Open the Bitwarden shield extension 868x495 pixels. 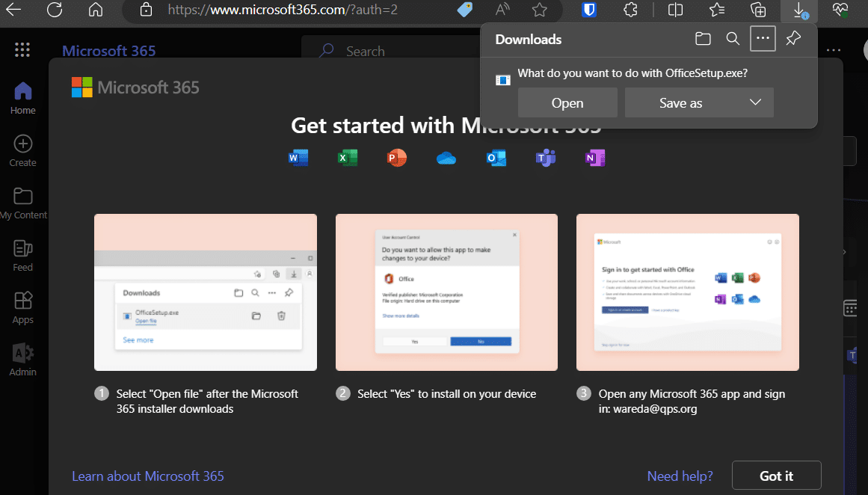(589, 10)
